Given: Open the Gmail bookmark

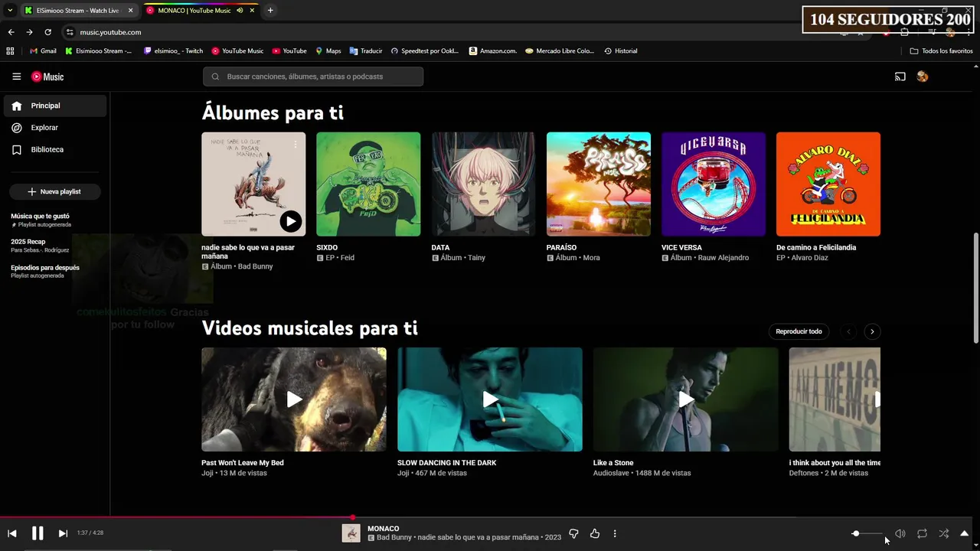Looking at the screenshot, I should click(x=43, y=51).
